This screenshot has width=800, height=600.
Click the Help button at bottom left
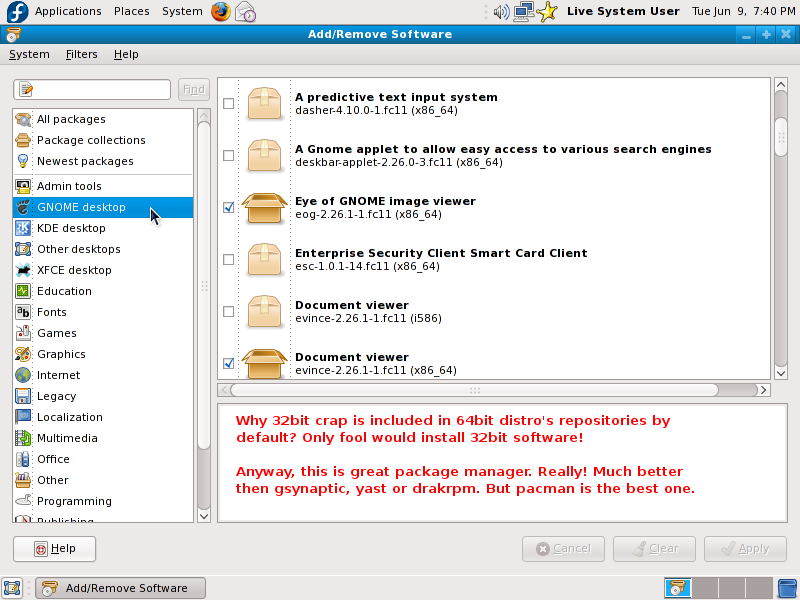(x=55, y=549)
